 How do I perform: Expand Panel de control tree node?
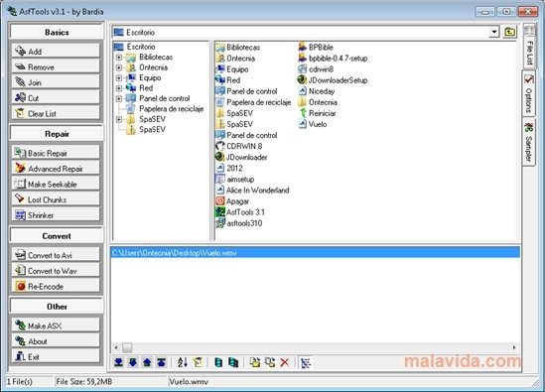[119, 98]
